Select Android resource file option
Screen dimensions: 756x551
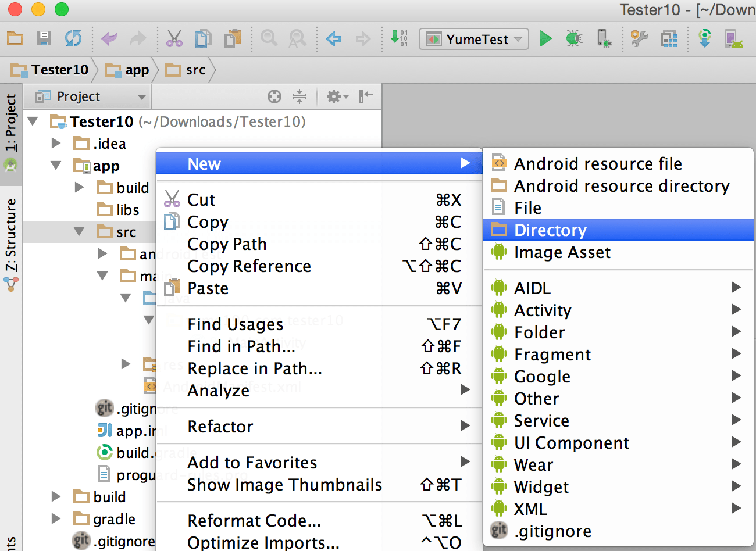[618, 164]
